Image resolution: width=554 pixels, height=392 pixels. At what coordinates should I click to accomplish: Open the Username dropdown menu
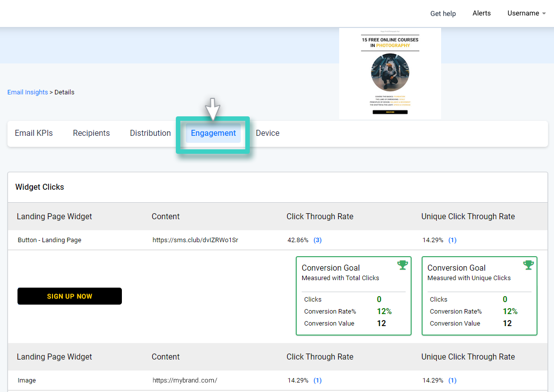pyautogui.click(x=526, y=13)
